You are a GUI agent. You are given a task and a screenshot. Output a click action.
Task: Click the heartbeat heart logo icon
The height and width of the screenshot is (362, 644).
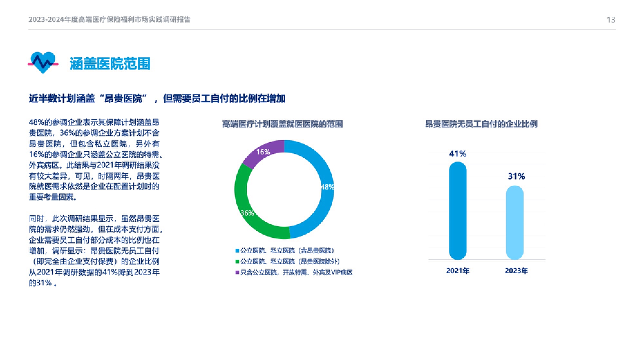click(x=43, y=63)
